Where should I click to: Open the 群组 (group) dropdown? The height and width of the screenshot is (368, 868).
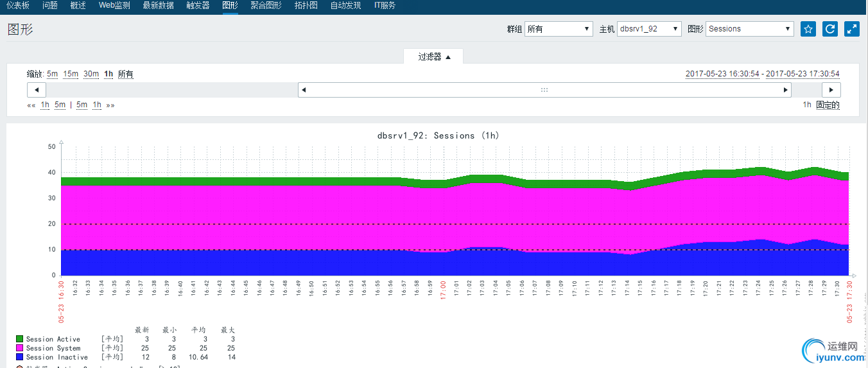tap(559, 29)
